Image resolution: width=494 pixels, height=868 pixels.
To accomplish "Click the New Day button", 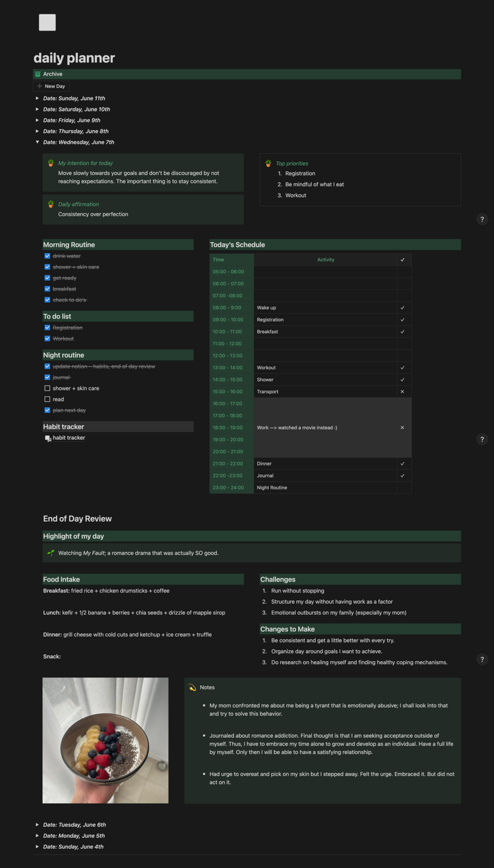I will tap(51, 86).
